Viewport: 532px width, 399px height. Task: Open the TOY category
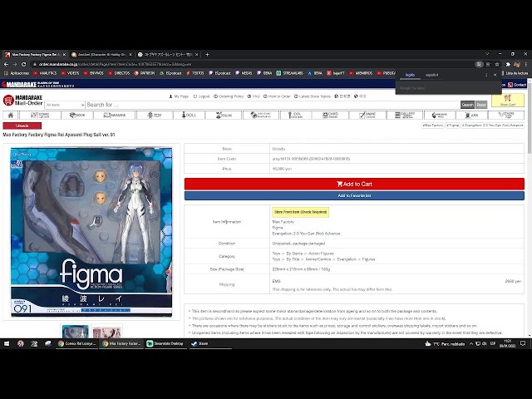(x=155, y=115)
